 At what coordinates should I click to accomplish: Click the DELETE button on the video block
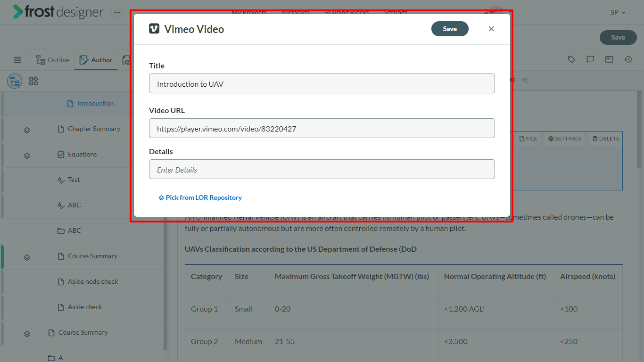click(x=606, y=139)
